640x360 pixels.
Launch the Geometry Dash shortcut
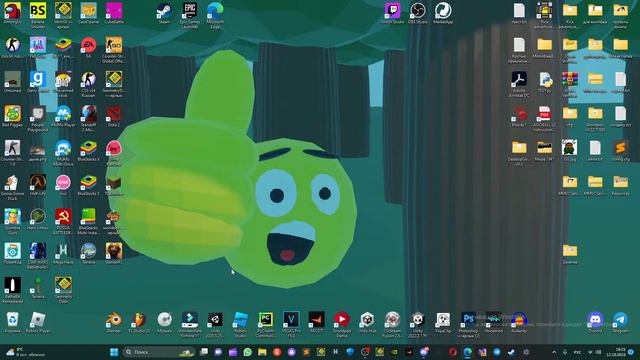pyautogui.click(x=63, y=290)
